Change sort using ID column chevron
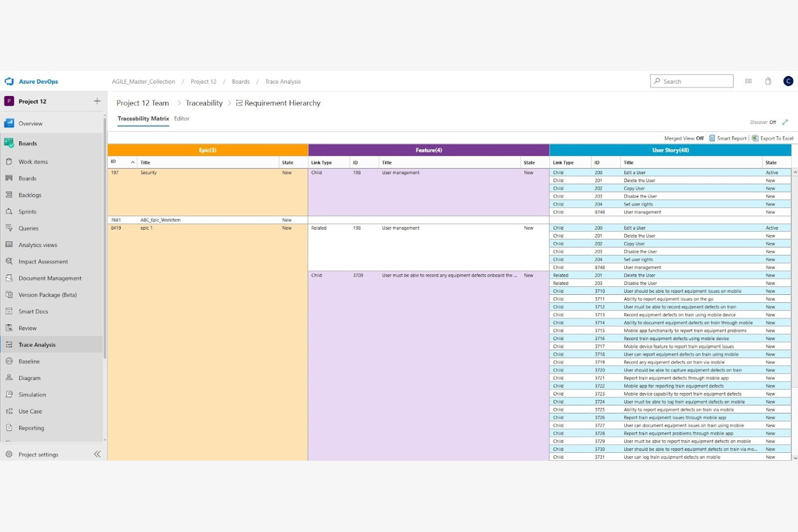The image size is (798, 532). 133,162
